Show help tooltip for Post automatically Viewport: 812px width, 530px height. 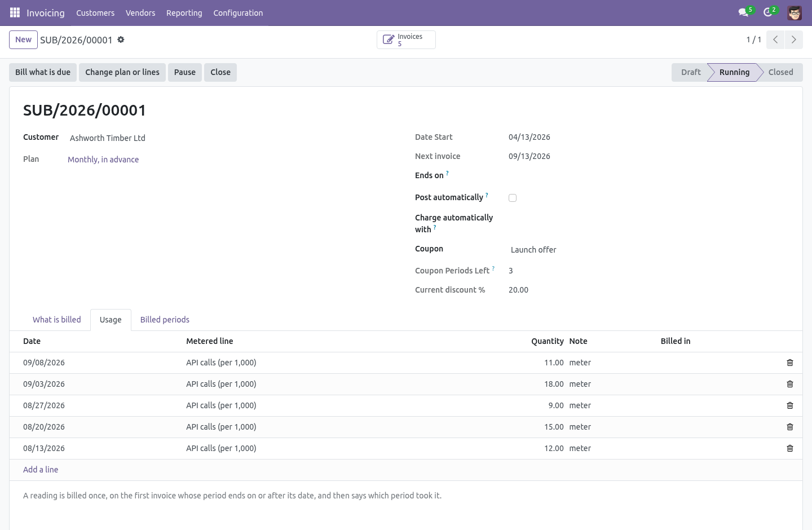pyautogui.click(x=487, y=195)
